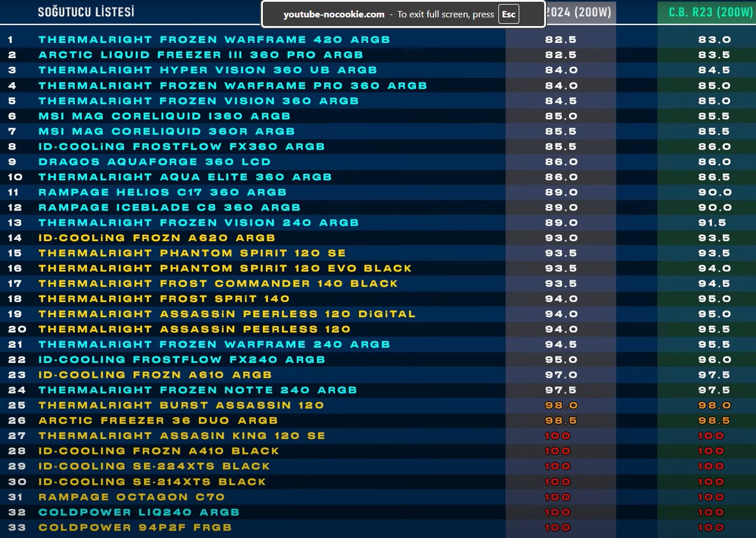
Task: Choose Thermalright Frozen Warframe Pro 360 ARGB
Action: point(233,86)
